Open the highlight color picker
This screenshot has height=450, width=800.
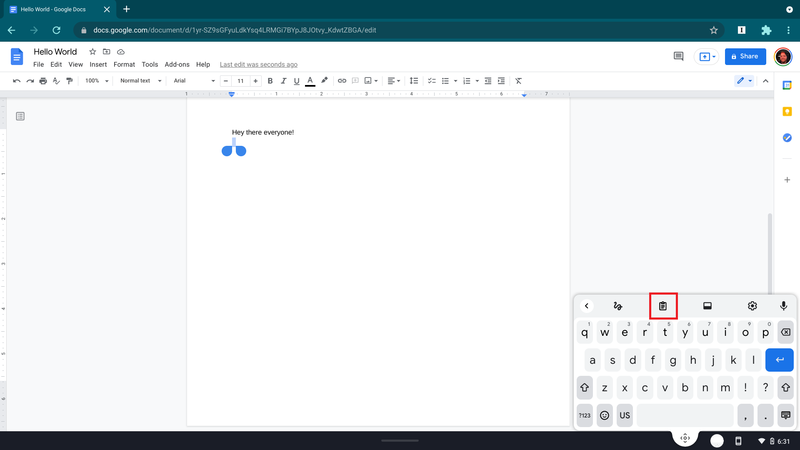tap(324, 81)
